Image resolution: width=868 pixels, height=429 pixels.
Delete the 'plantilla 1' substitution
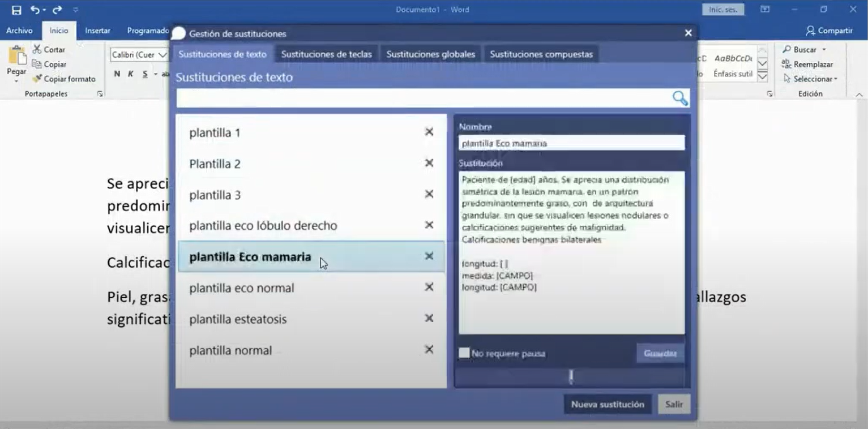(x=429, y=132)
